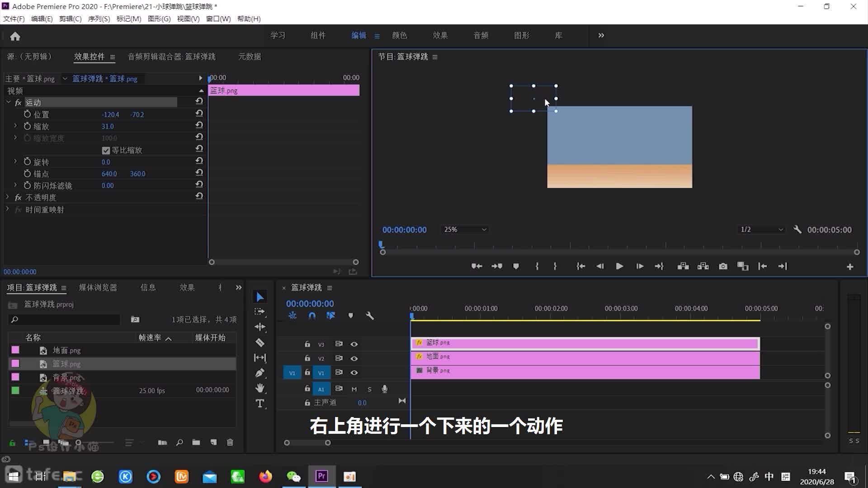Image resolution: width=868 pixels, height=488 pixels.
Task: Open the 元数据 panel tab
Action: (250, 57)
